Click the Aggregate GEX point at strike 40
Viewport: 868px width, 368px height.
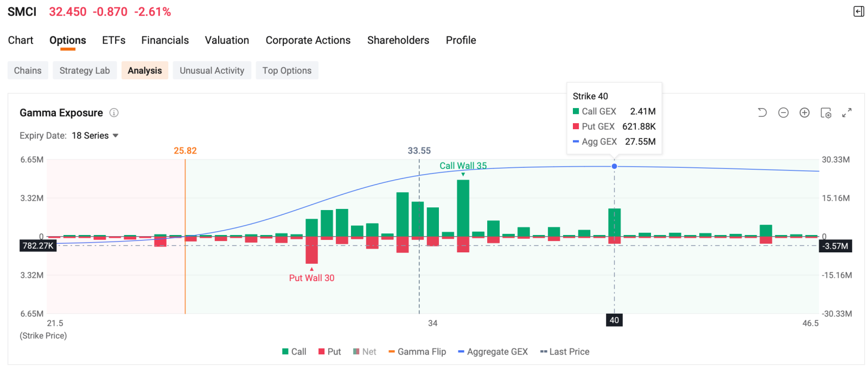pyautogui.click(x=614, y=166)
